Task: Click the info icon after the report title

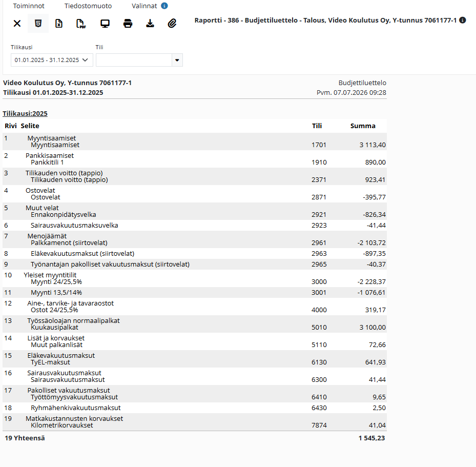Action: 462,20
